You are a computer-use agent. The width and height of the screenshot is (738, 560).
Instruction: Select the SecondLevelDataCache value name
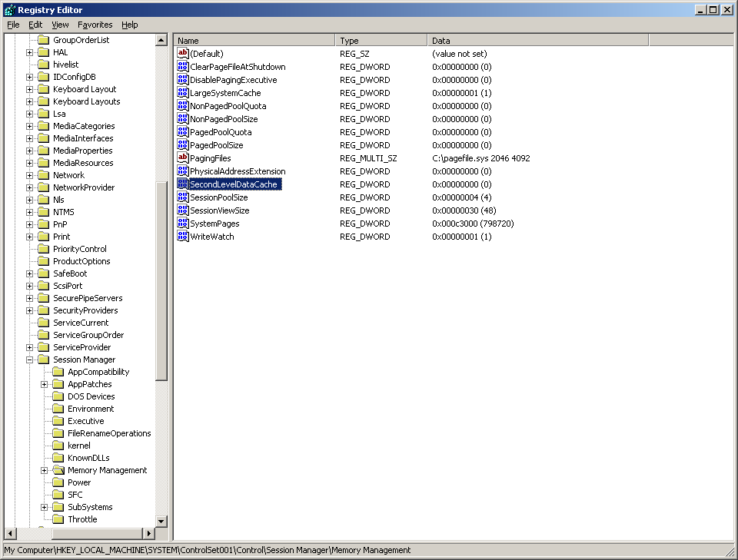(234, 184)
